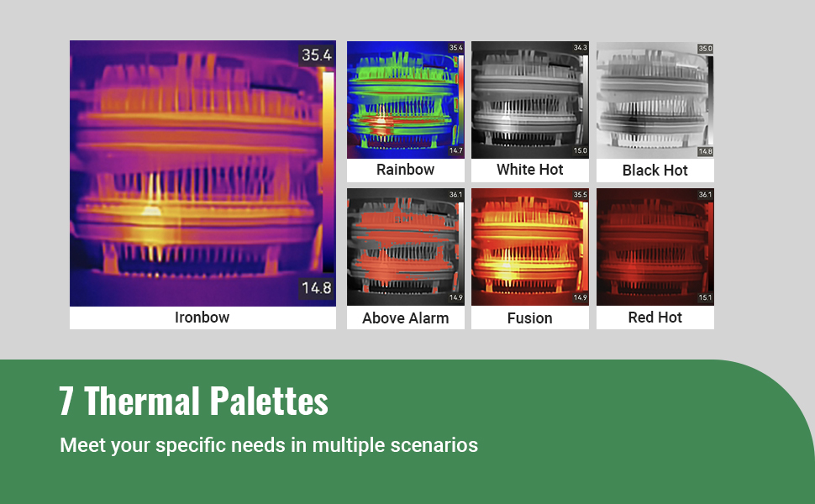
Task: Click the "Meet your specific needs" subtitle
Action: pos(269,445)
